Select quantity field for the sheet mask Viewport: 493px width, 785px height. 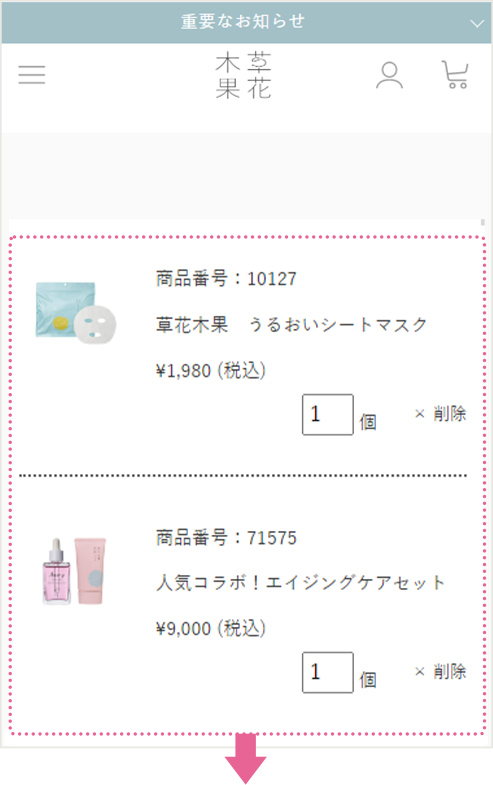pyautogui.click(x=328, y=415)
